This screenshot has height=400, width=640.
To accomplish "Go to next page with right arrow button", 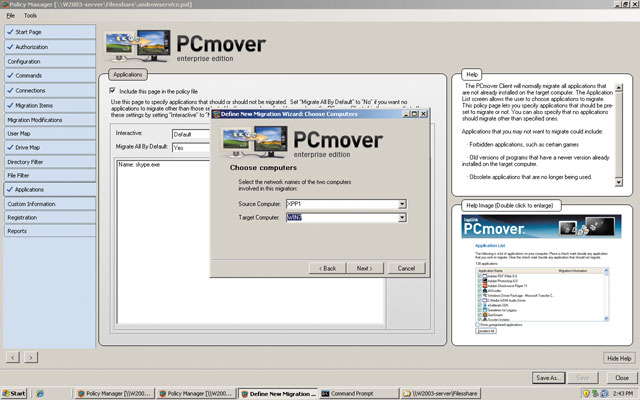I will pyautogui.click(x=31, y=357).
